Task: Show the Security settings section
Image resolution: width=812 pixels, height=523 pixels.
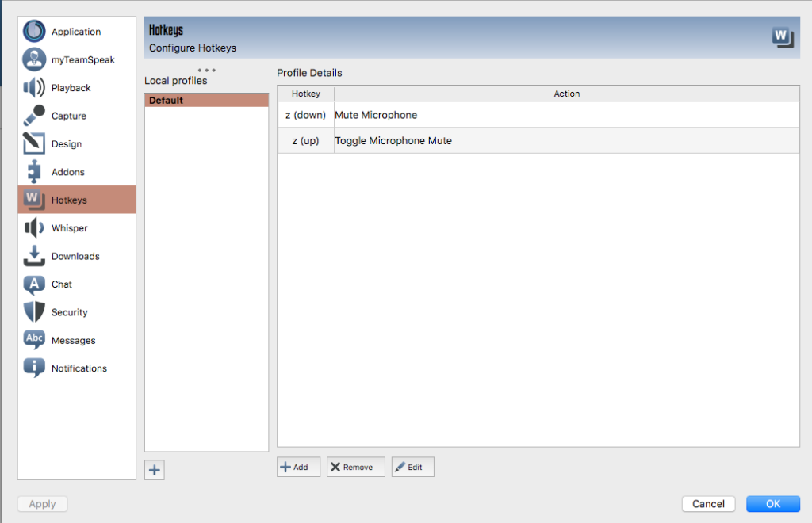Action: click(x=77, y=312)
